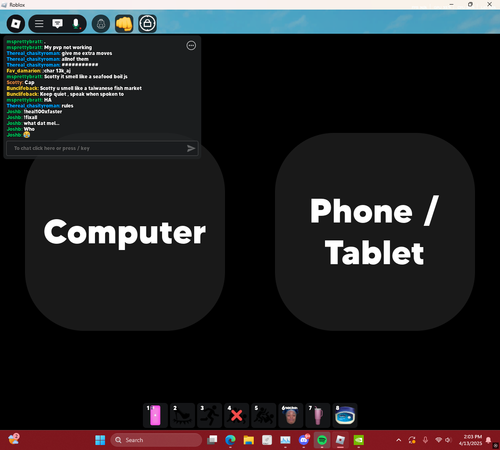This screenshot has width=500, height=450.
Task: Toggle the padlock shift-lock icon
Action: (x=147, y=24)
